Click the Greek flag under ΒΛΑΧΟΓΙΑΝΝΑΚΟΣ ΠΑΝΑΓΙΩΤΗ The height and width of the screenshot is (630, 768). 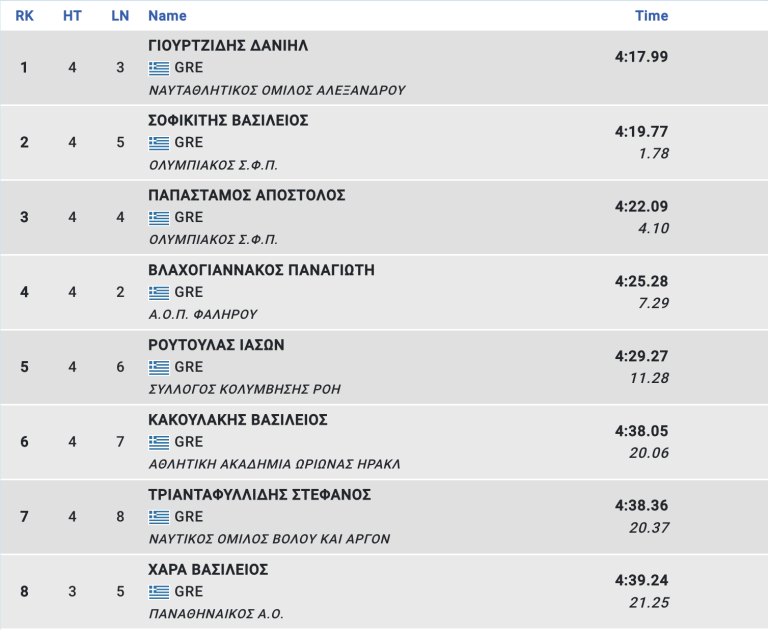tap(159, 293)
